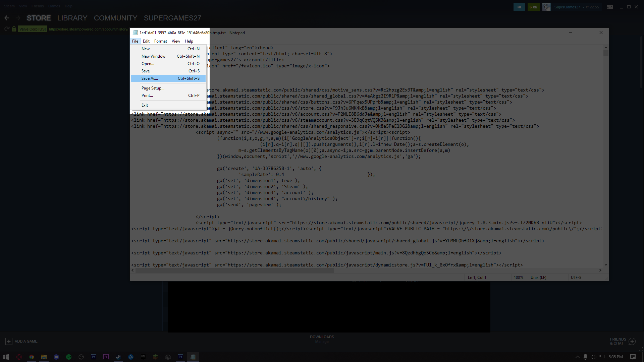Go back with the Steam back arrow

pos(7,18)
